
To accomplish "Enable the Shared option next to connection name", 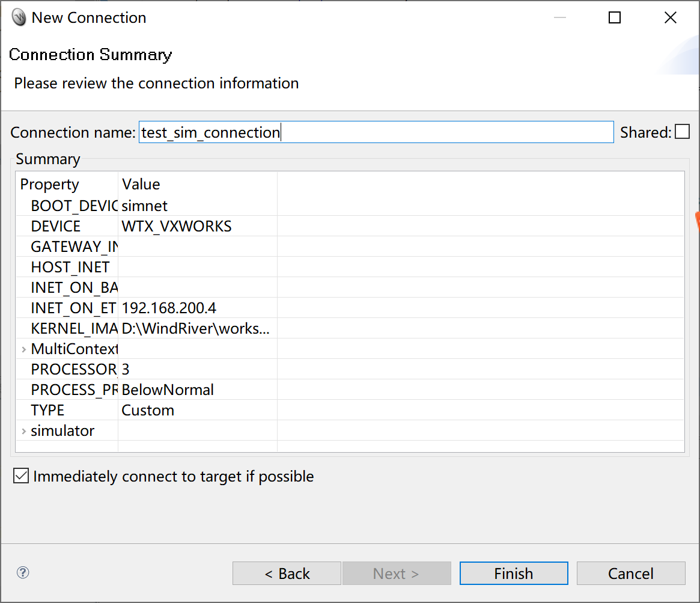I will [x=683, y=131].
